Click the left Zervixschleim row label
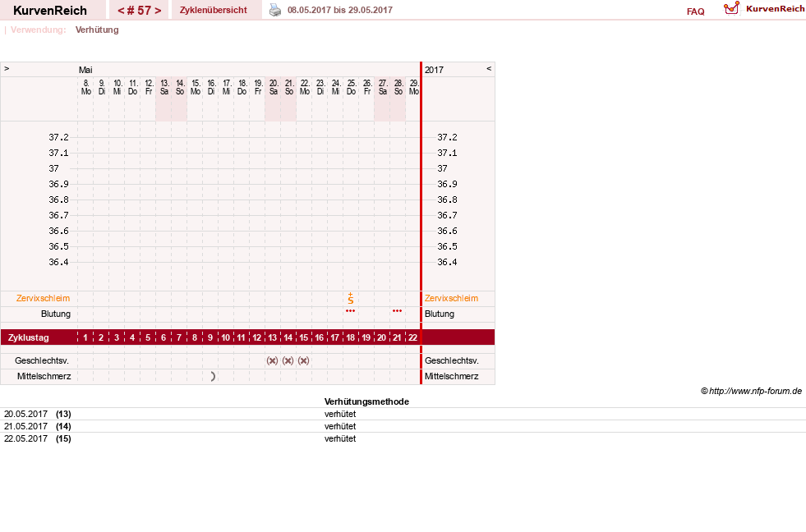Image resolution: width=806 pixels, height=532 pixels. pyautogui.click(x=44, y=298)
